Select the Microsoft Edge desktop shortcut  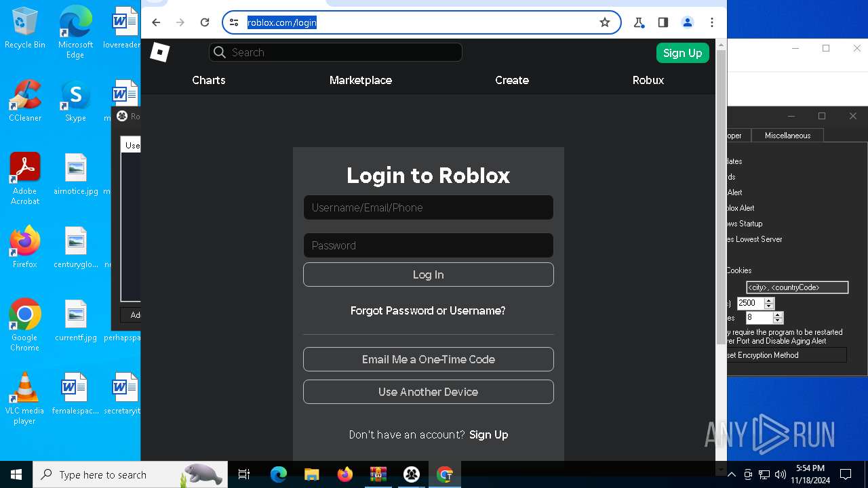click(x=75, y=33)
